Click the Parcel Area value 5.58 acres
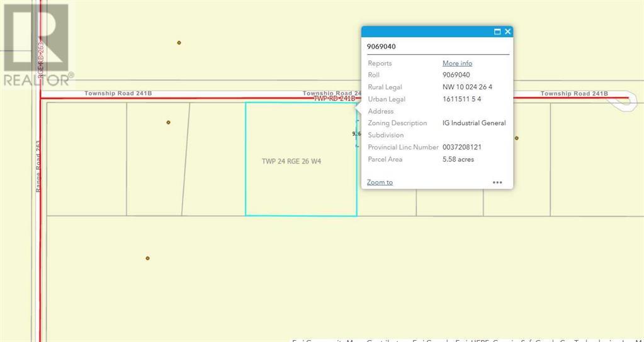Screen dimensions: 644x342 coord(458,160)
